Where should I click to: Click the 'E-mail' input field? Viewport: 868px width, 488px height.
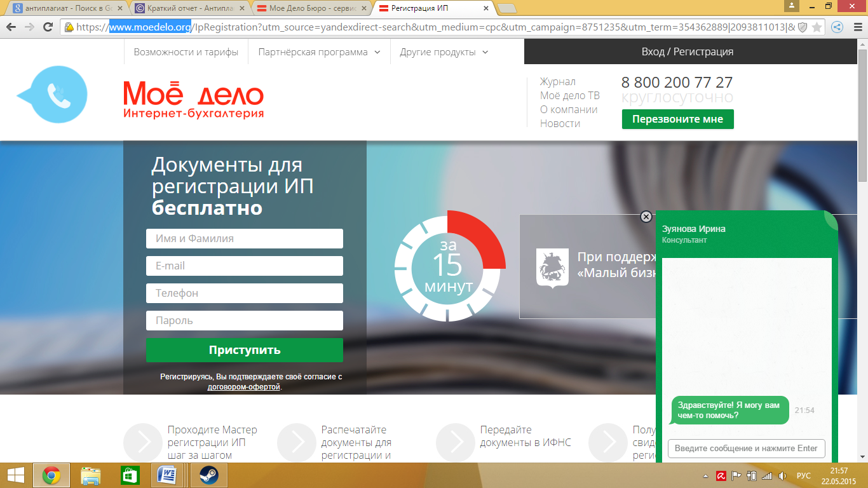[245, 266]
